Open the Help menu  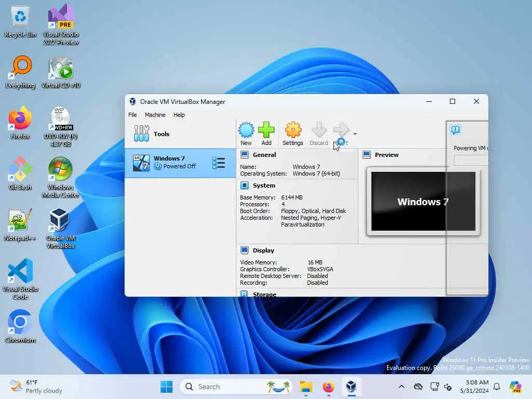coord(179,115)
